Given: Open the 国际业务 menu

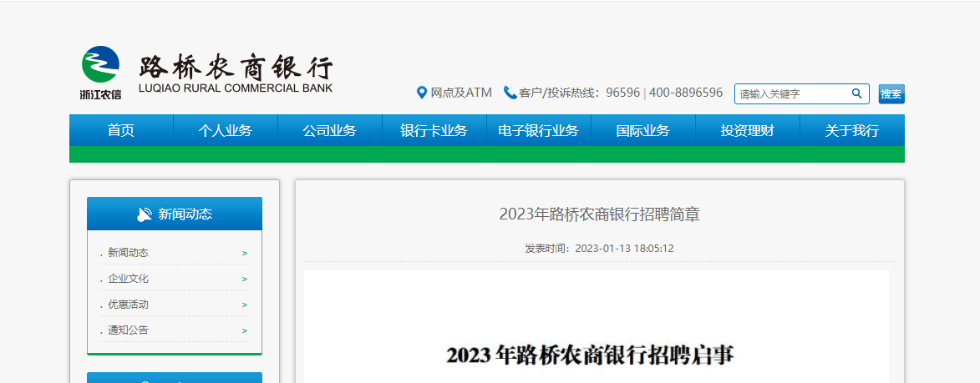Looking at the screenshot, I should [642, 130].
